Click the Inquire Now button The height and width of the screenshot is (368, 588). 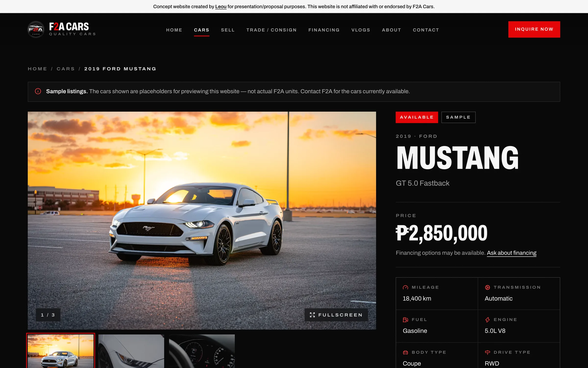click(534, 29)
